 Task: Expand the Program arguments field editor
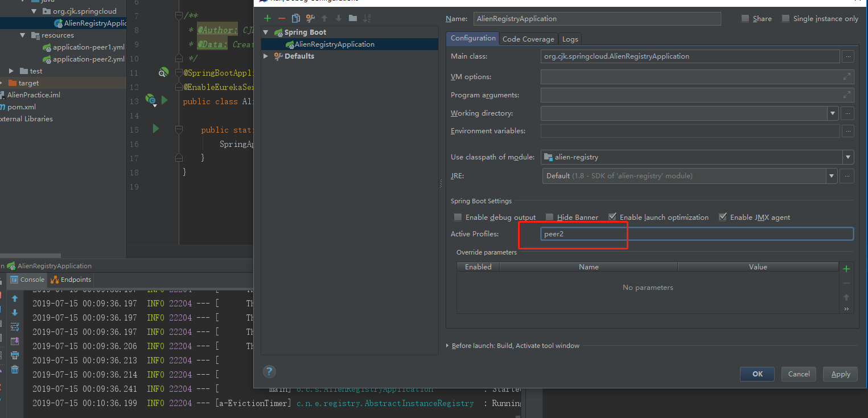point(848,95)
